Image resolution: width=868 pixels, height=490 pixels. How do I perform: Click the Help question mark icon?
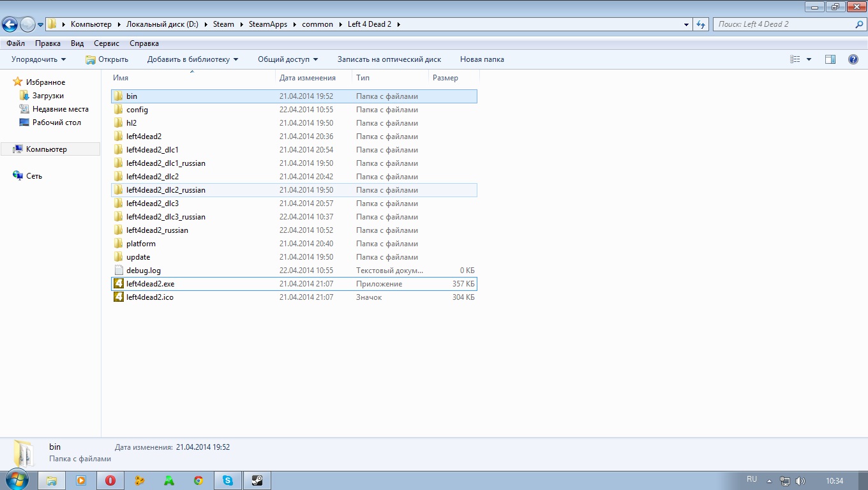click(853, 59)
